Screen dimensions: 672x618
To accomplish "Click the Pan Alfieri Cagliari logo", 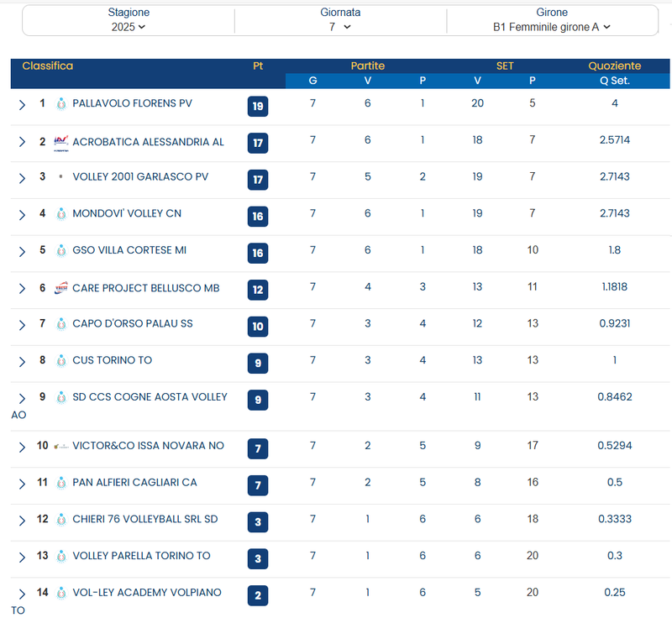I will (x=60, y=484).
